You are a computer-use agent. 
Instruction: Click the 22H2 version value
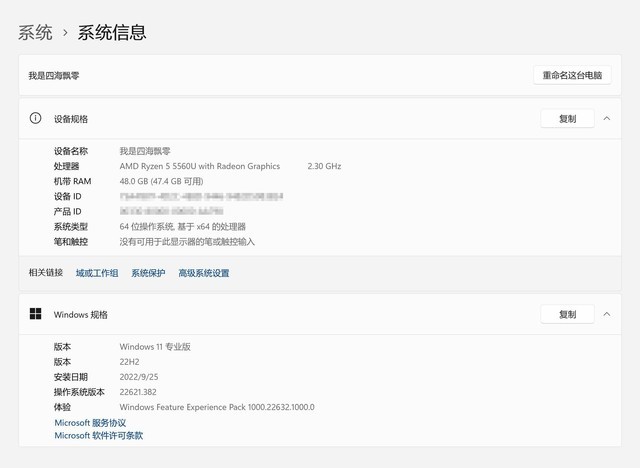click(x=129, y=362)
